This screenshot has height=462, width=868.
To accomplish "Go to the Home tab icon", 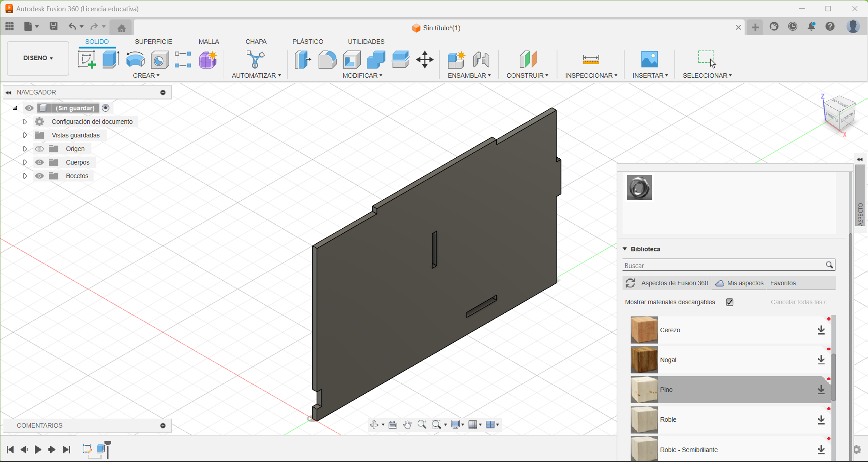I will click(121, 28).
